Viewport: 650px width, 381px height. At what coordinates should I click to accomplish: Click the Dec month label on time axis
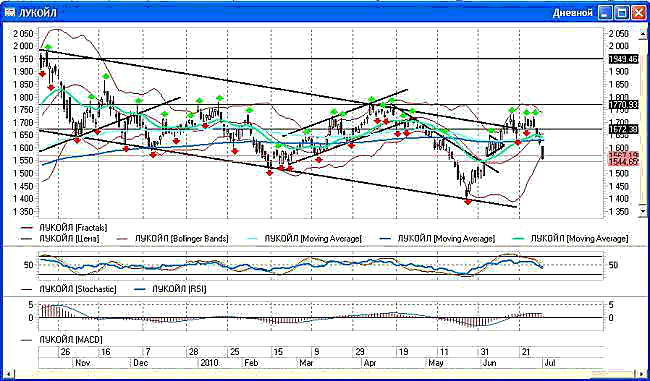click(x=140, y=362)
